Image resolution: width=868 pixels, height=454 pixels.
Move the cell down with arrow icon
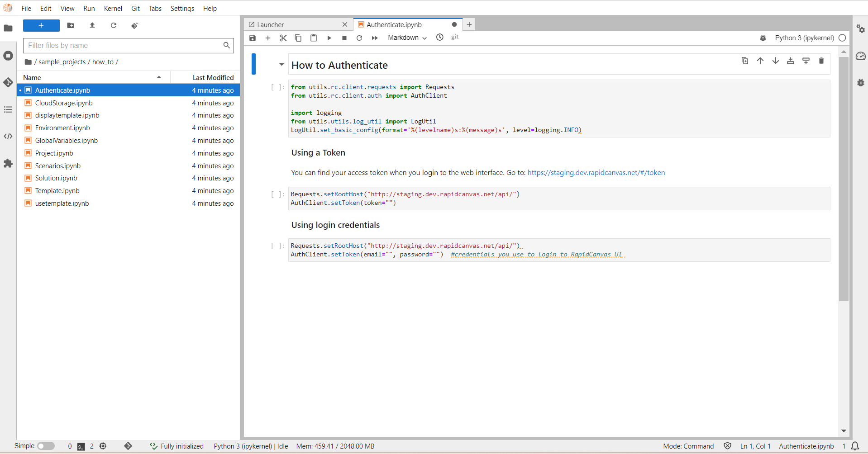tap(776, 61)
